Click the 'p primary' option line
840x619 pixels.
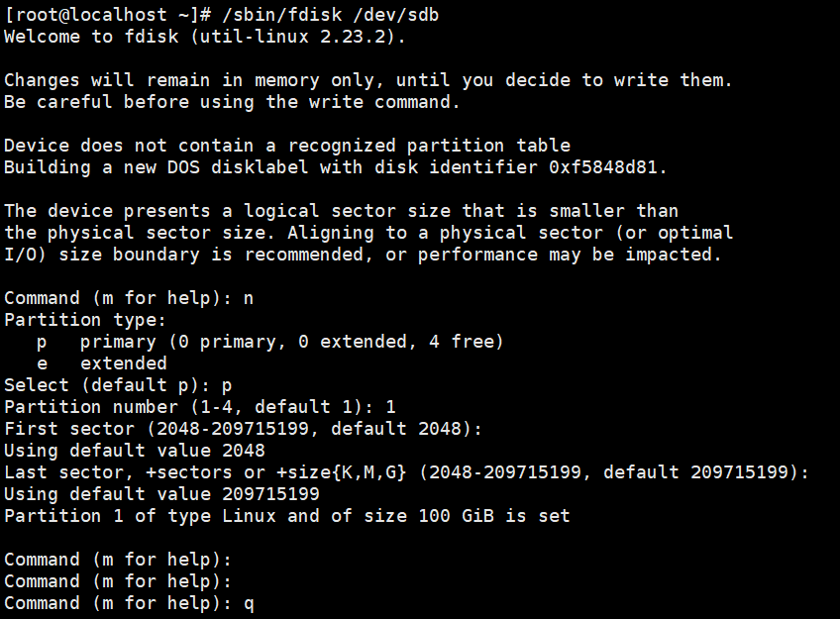tap(270, 342)
